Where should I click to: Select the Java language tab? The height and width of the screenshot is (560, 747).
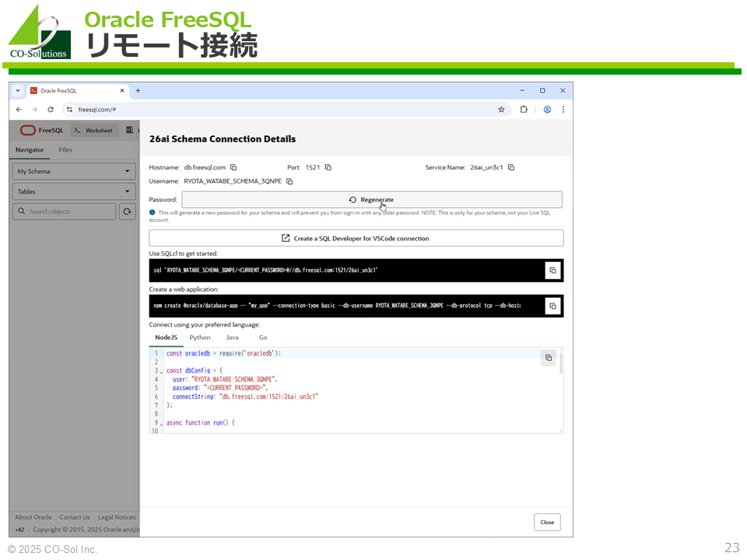point(232,338)
